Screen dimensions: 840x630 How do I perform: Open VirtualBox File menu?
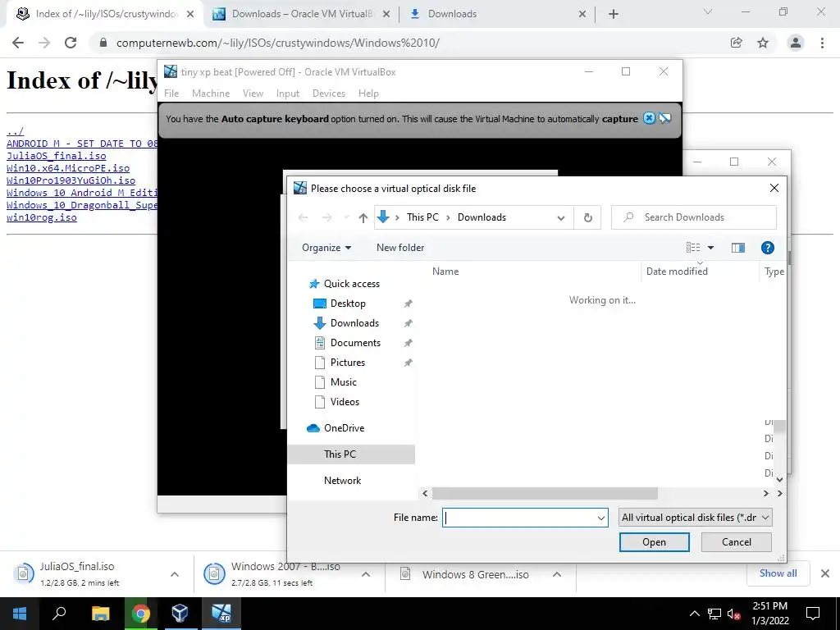tap(171, 94)
